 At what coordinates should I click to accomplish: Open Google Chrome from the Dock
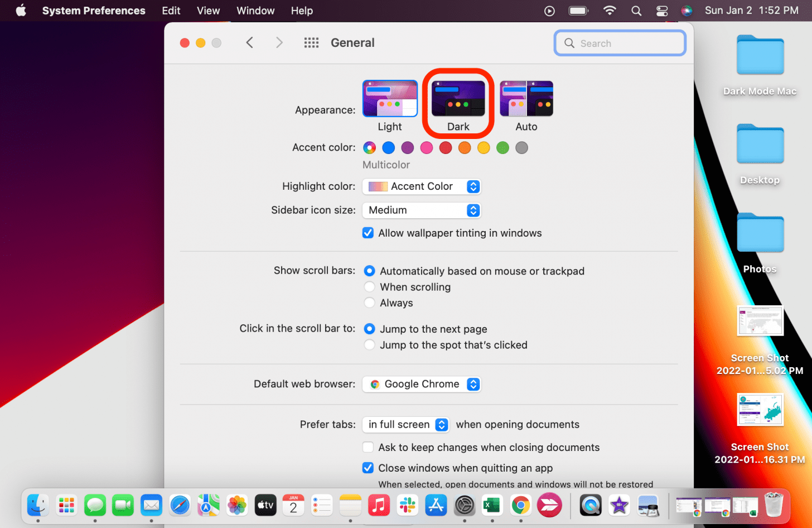[520, 505]
